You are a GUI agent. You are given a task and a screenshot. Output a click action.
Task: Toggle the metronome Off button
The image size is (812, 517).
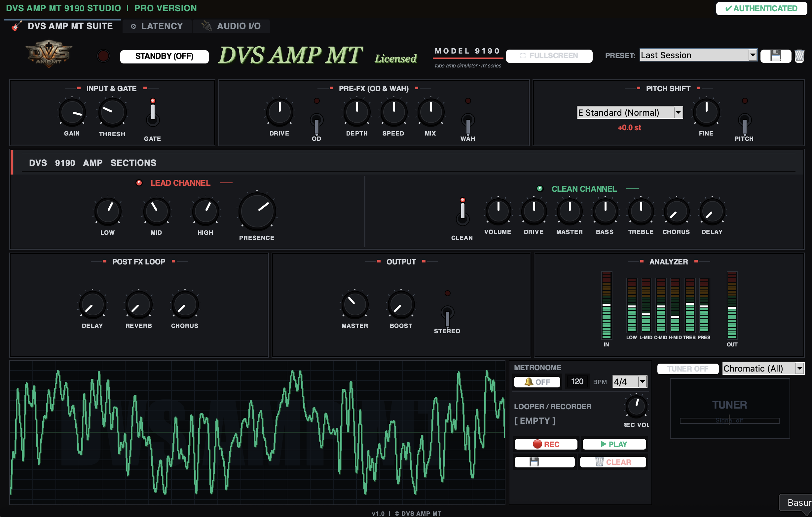[x=537, y=382]
